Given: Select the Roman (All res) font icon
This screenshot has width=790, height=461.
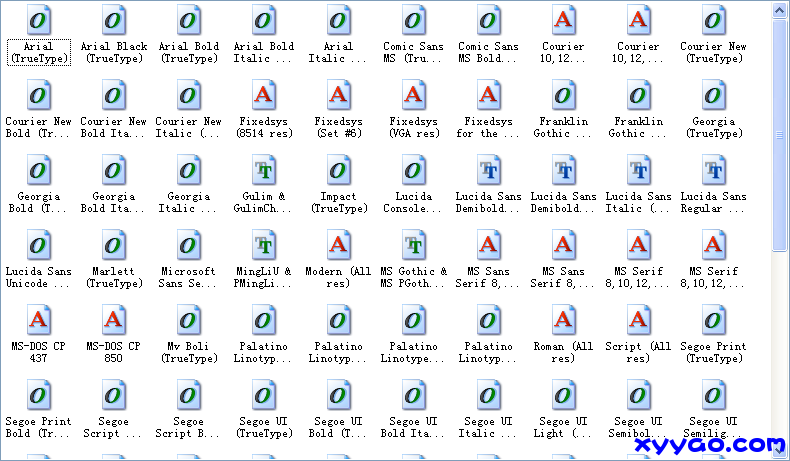Looking at the screenshot, I should click(564, 320).
